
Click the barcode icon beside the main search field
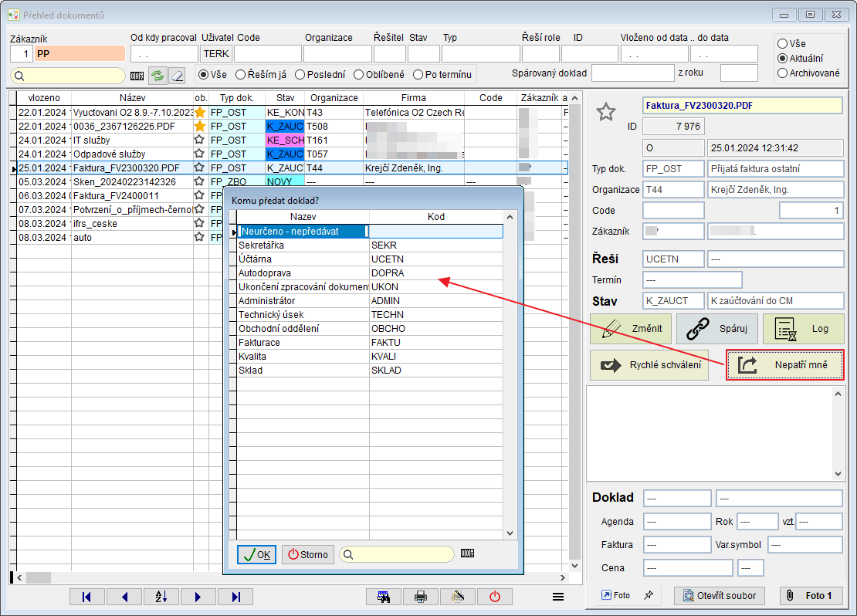click(137, 76)
